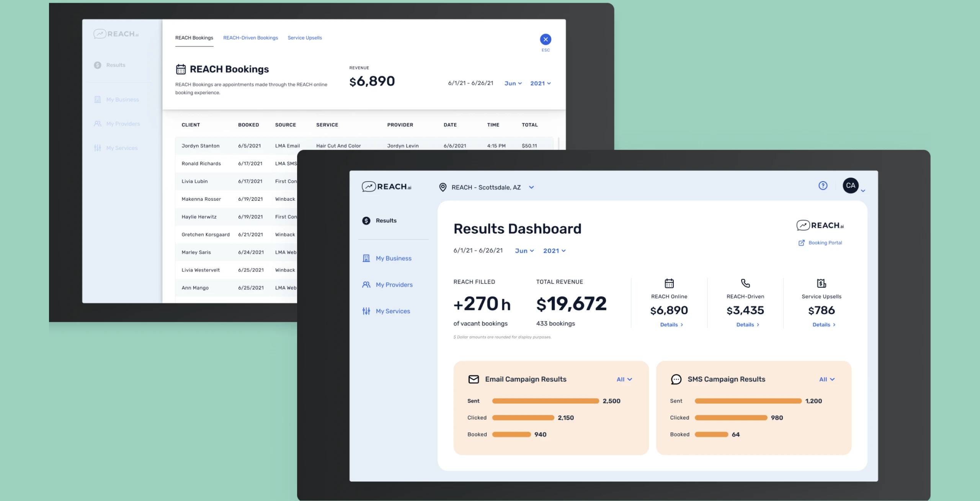980x501 pixels.
Task: View Details for Service Upsells revenue
Action: pyautogui.click(x=824, y=325)
